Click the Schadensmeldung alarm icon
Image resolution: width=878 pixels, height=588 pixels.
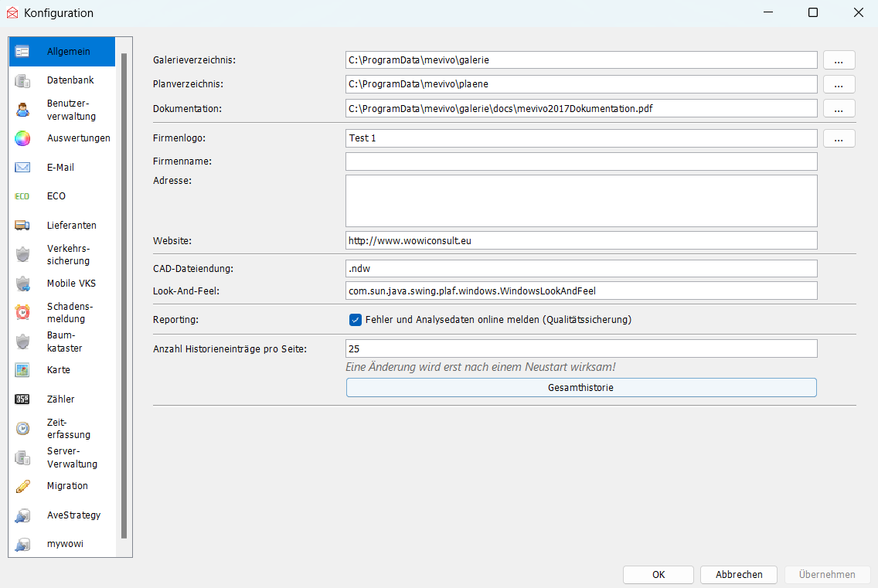pyautogui.click(x=22, y=312)
